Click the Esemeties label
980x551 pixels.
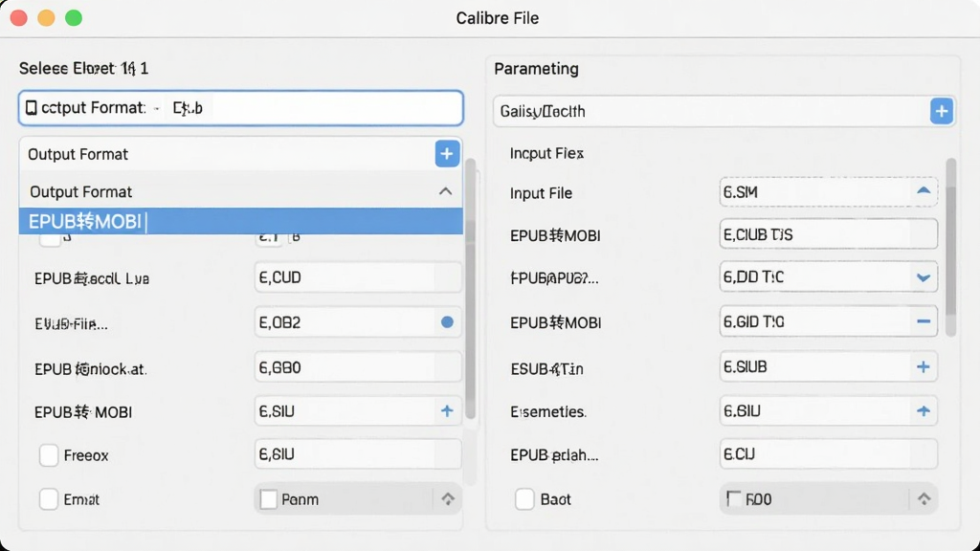point(548,411)
